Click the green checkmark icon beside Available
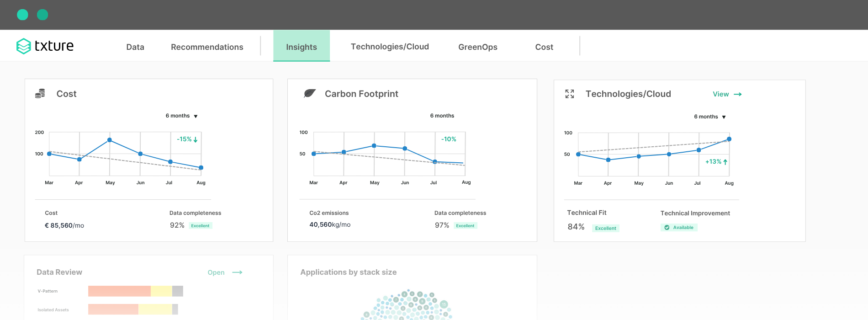868x320 pixels. (x=667, y=228)
